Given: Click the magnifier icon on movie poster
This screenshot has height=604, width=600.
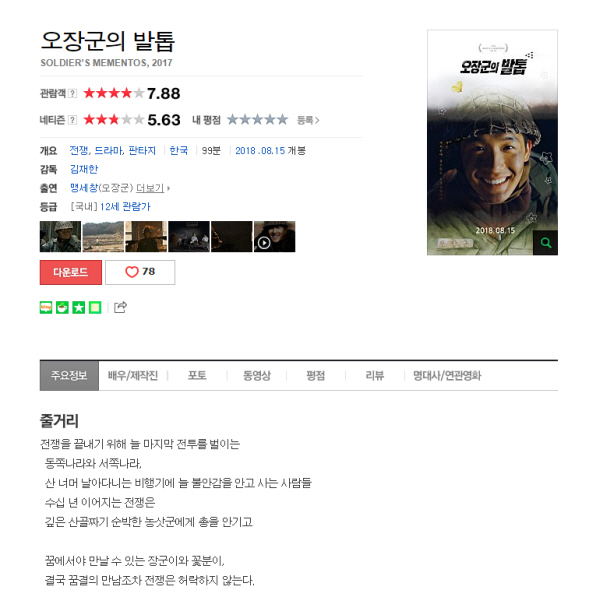Looking at the screenshot, I should click(545, 243).
